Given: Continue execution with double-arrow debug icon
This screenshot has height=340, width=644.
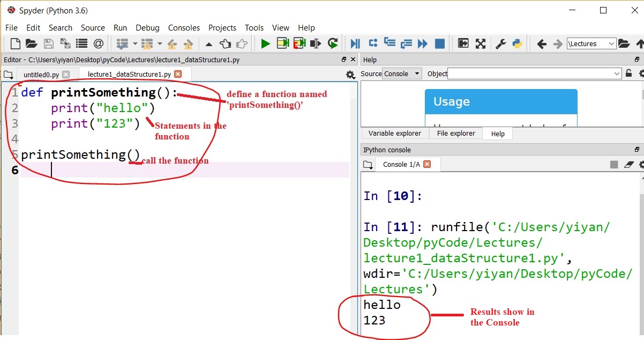Looking at the screenshot, I should [x=423, y=43].
